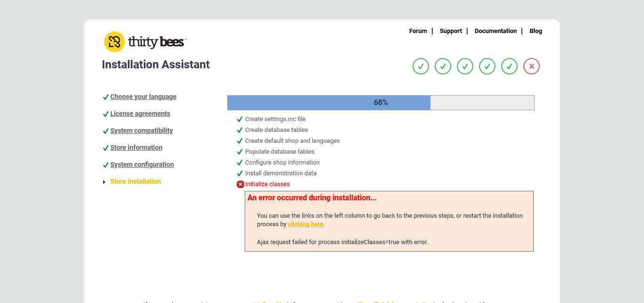Click the red failed-step X circle
The image size is (644, 303).
[531, 66]
